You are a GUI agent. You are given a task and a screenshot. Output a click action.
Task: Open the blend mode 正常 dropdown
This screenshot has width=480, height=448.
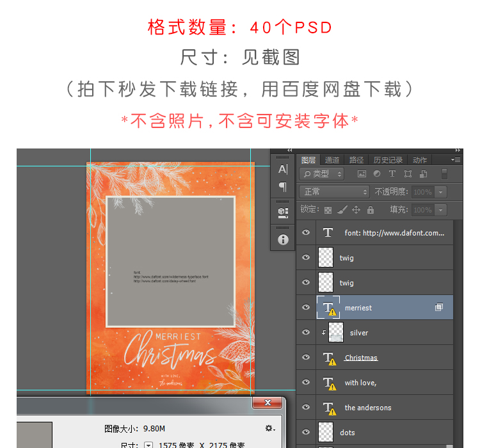[334, 192]
